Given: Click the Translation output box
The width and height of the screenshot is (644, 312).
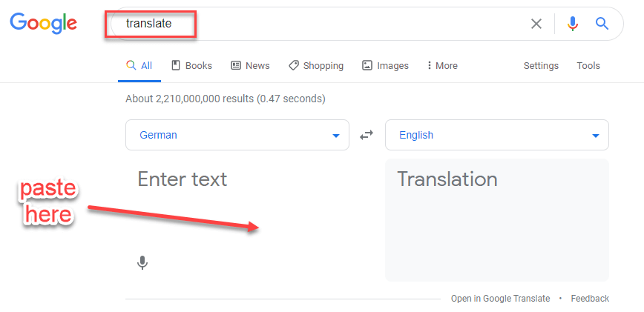Looking at the screenshot, I should click(497, 220).
